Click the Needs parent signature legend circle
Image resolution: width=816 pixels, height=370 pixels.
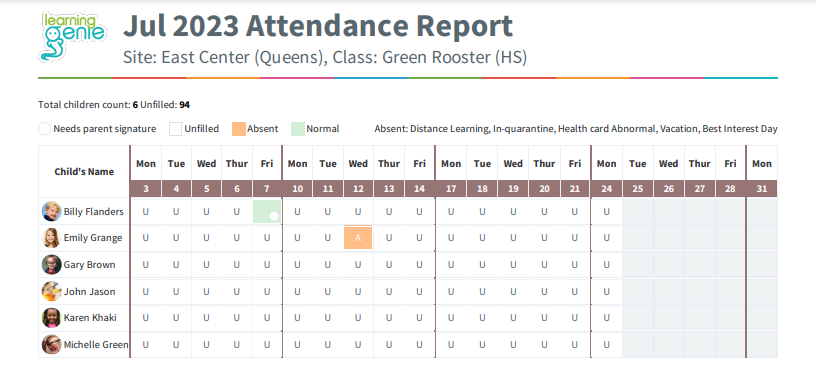coord(45,129)
